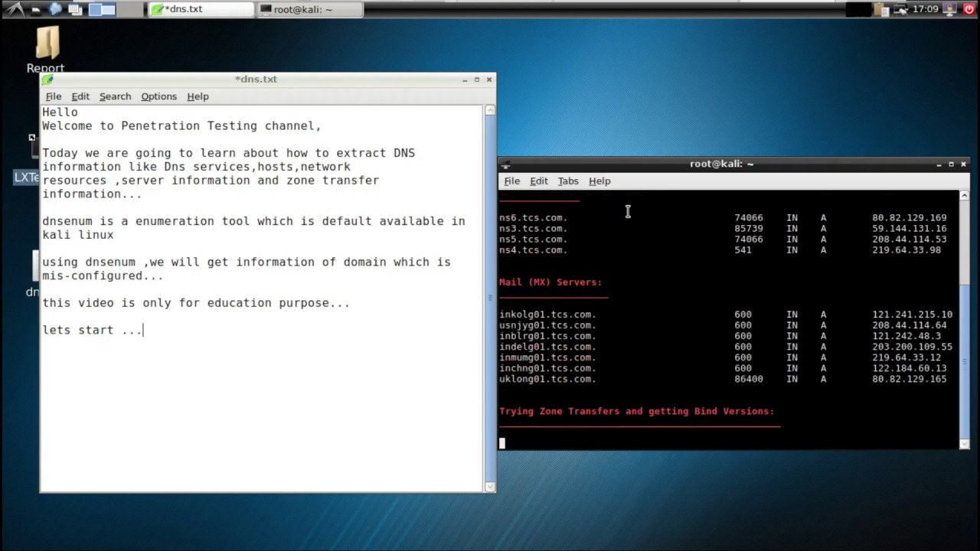The width and height of the screenshot is (980, 551).
Task: Click the dns.txt window title bar
Action: 256,80
